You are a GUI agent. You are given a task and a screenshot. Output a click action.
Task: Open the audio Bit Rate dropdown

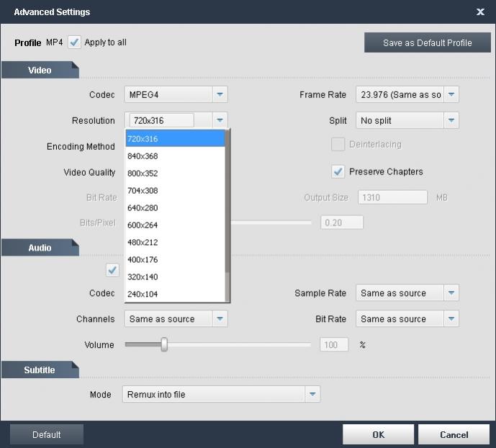[407, 319]
